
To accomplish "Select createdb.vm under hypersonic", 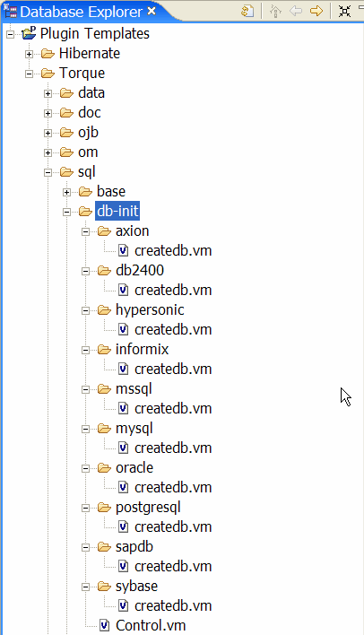I will pos(173,330).
